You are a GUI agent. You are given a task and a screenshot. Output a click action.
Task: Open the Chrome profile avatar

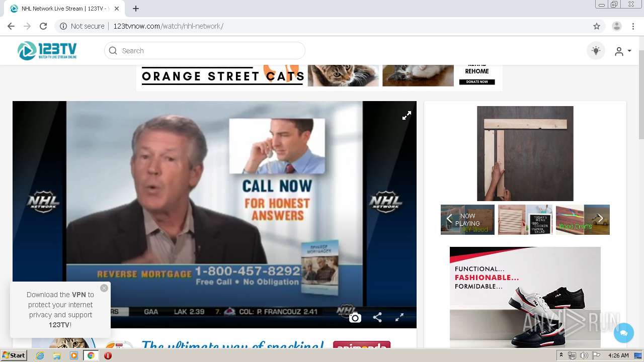pos(617,26)
